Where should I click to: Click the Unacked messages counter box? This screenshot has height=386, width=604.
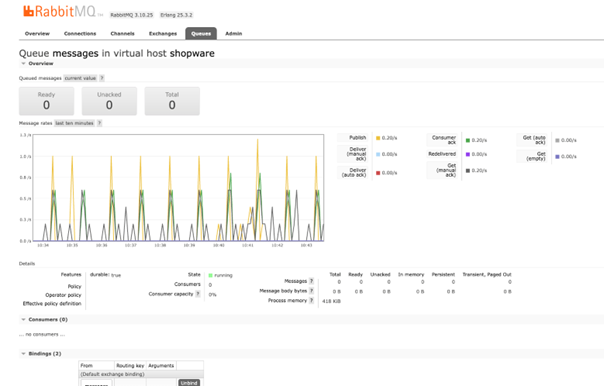[x=109, y=101]
